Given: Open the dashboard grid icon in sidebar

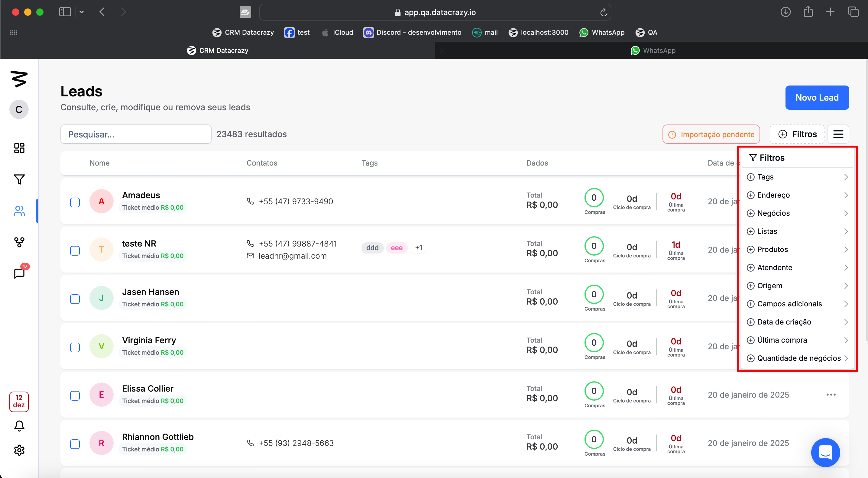Looking at the screenshot, I should [19, 148].
